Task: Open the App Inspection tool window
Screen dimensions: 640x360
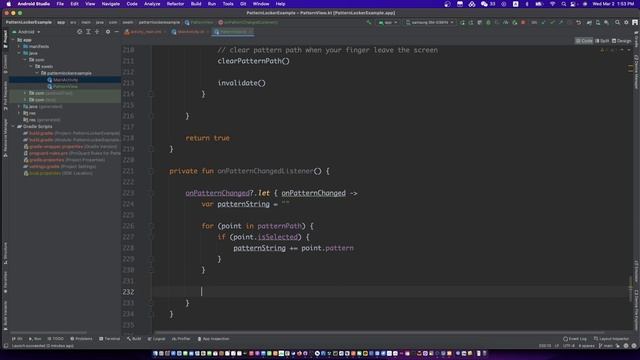Action: [213, 339]
